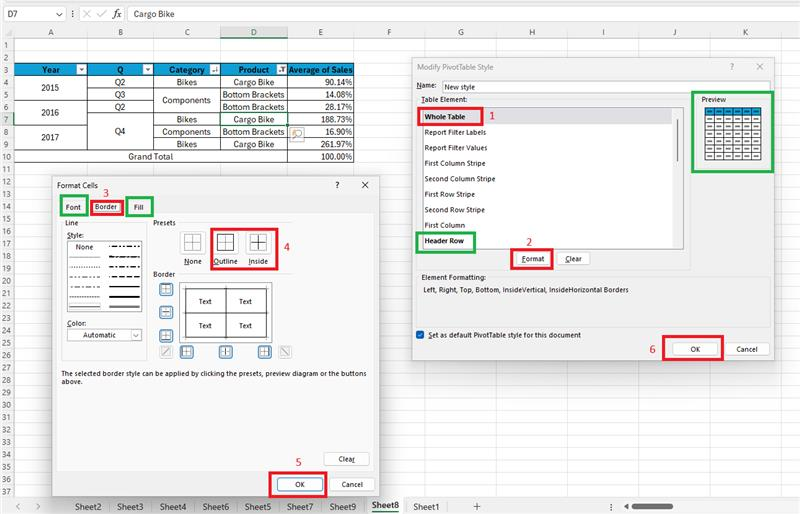Click Help icon in Modify PivotTable Style dialog

[x=732, y=66]
